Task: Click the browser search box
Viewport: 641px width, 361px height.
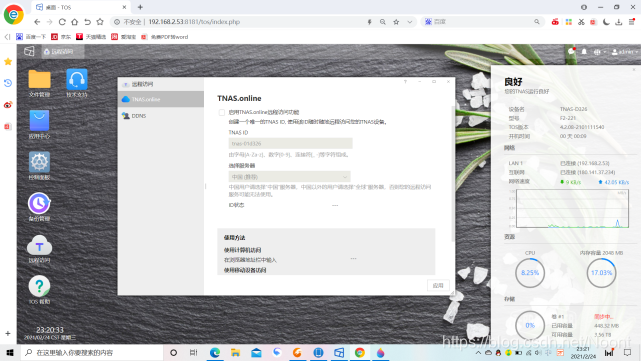Action: (x=482, y=22)
